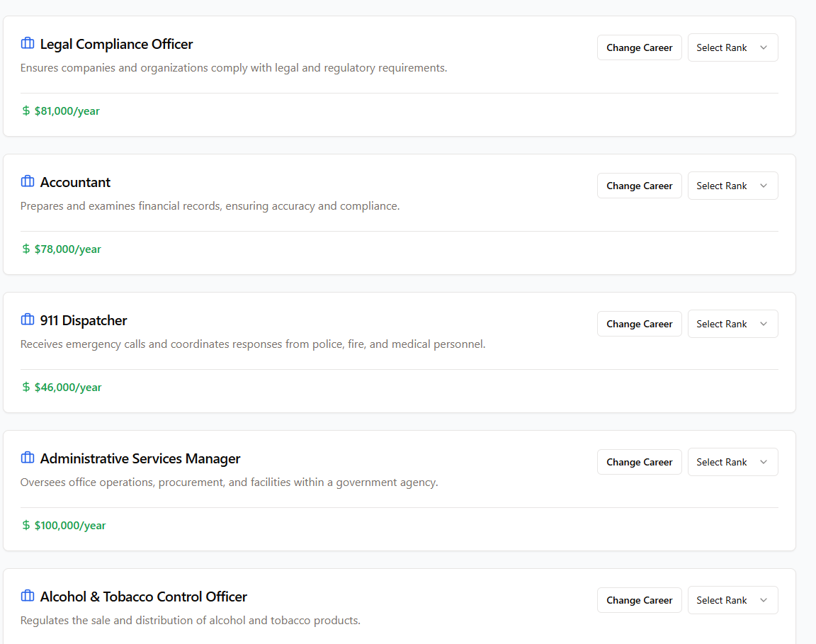The height and width of the screenshot is (644, 816).
Task: Click dollar icon next to $78,000/year
Action: tap(26, 249)
